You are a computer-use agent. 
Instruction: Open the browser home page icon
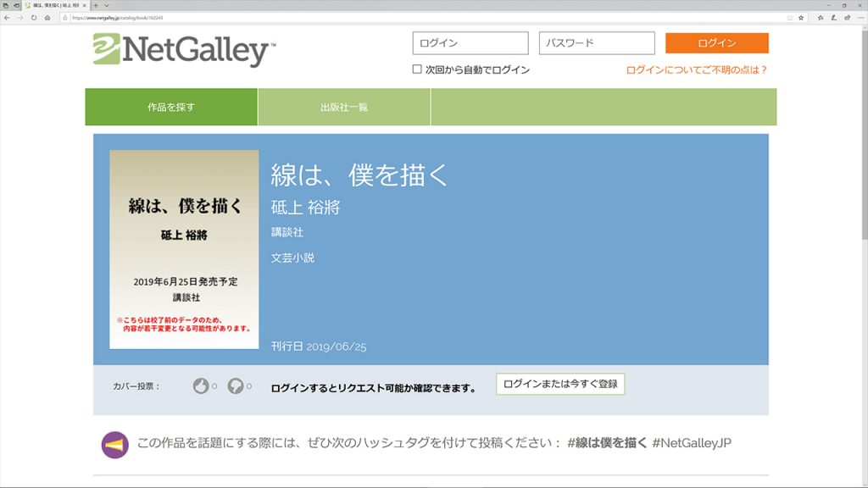point(47,18)
